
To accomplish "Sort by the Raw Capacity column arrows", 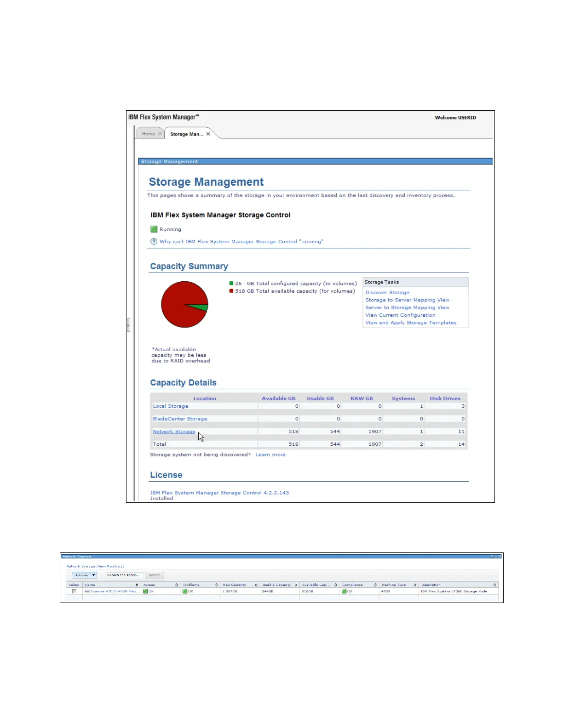I will click(x=256, y=585).
